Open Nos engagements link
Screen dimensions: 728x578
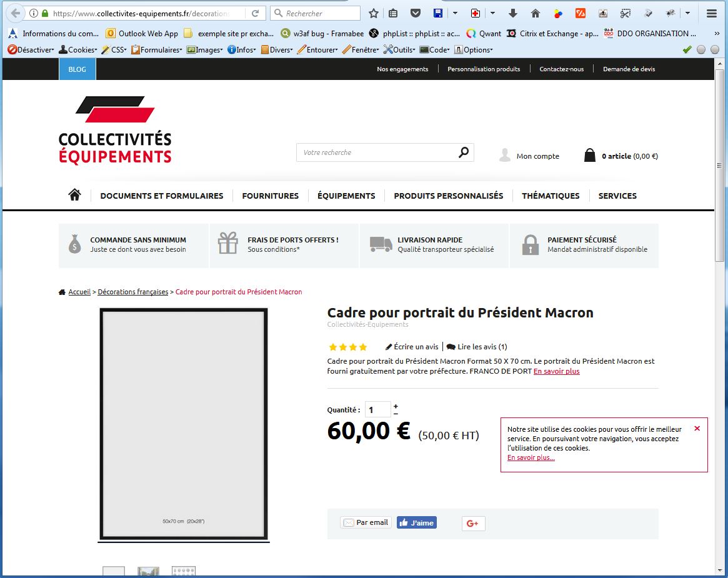[x=402, y=69]
